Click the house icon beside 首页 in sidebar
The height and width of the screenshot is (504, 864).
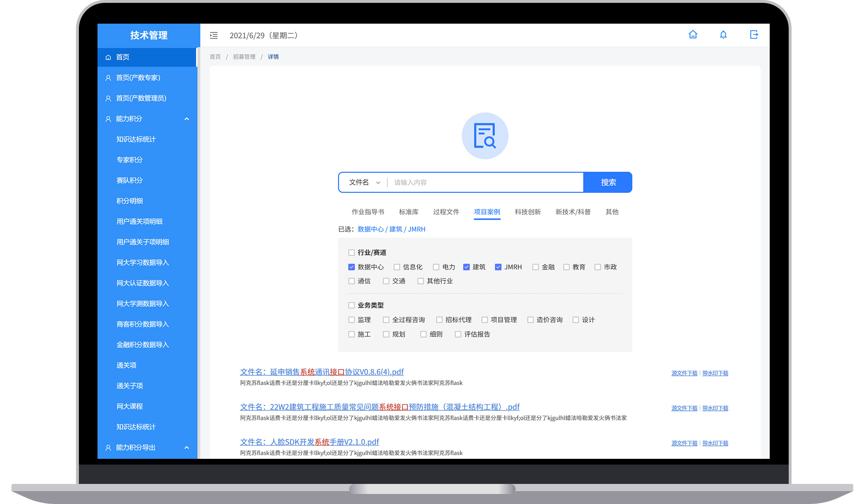coord(108,57)
